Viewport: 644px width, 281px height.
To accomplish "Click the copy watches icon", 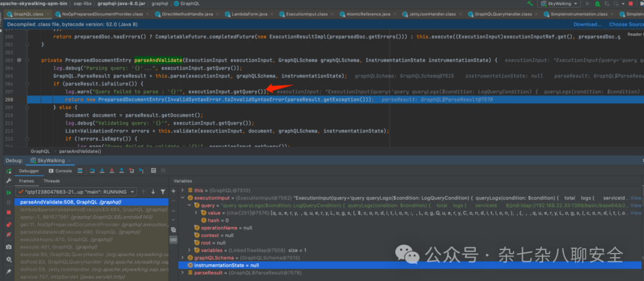I will (x=174, y=230).
